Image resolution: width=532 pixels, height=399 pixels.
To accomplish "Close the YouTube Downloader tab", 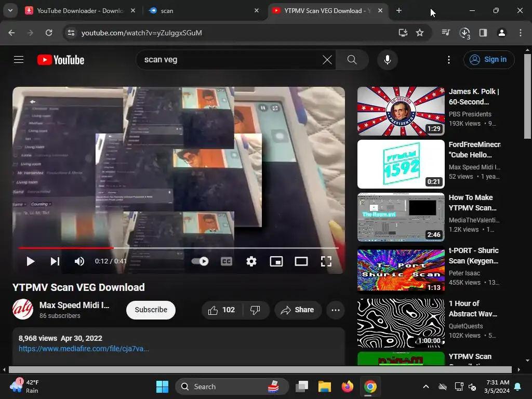I will point(133,11).
